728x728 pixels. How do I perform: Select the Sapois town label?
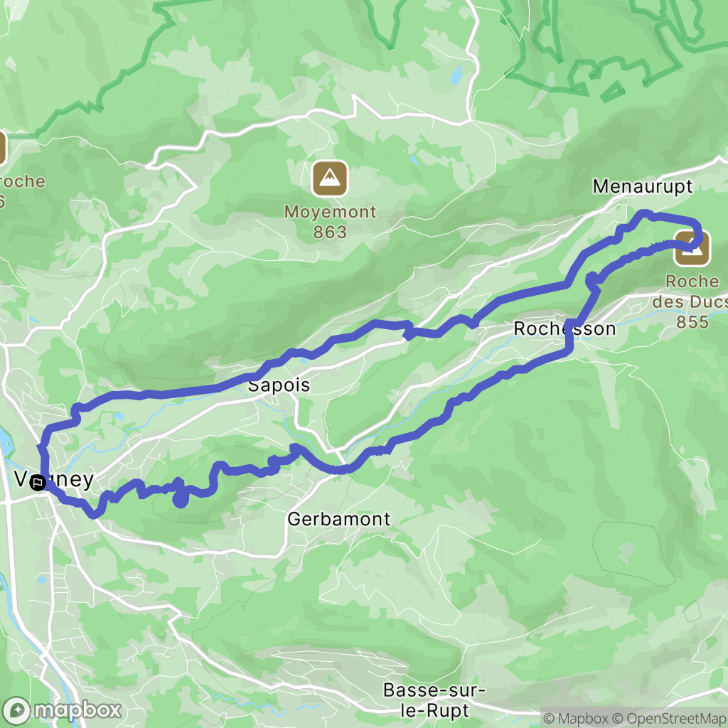pos(279,385)
